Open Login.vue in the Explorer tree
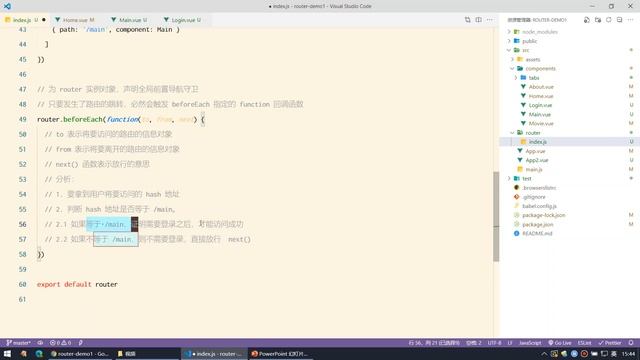This screenshot has width=640, height=360. [540, 105]
